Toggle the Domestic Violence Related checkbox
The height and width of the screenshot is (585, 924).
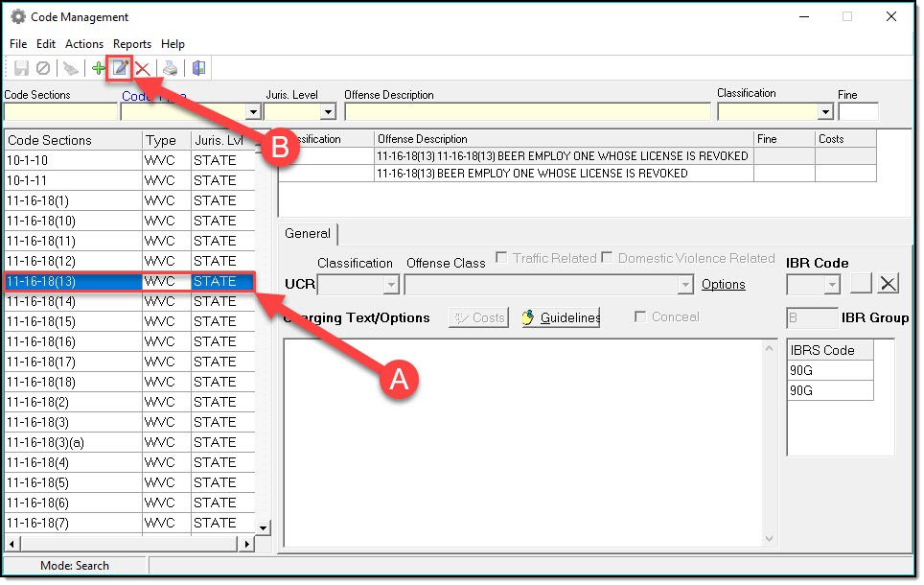608,258
